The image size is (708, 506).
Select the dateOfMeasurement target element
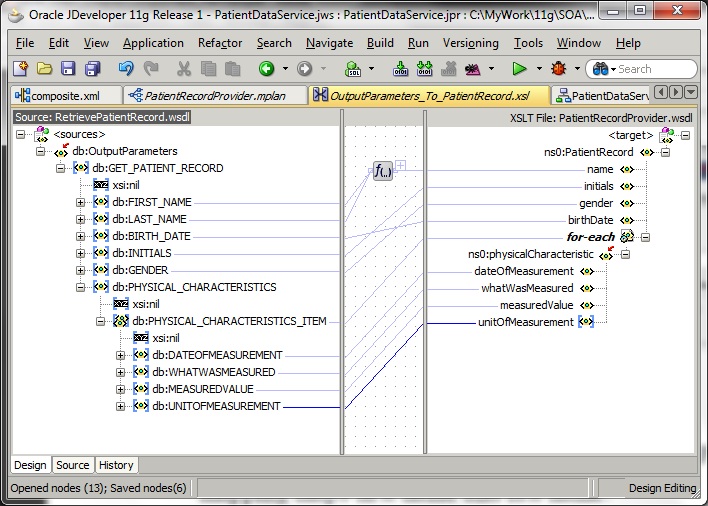[x=524, y=271]
